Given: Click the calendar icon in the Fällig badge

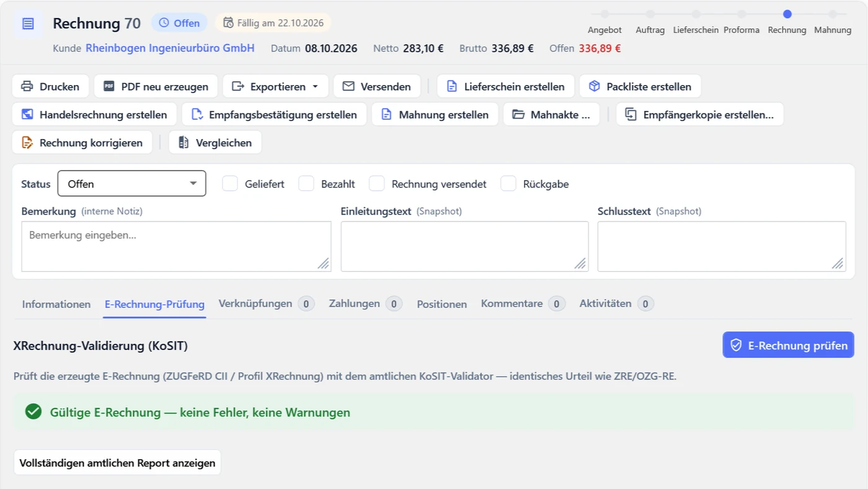Looking at the screenshot, I should click(228, 23).
